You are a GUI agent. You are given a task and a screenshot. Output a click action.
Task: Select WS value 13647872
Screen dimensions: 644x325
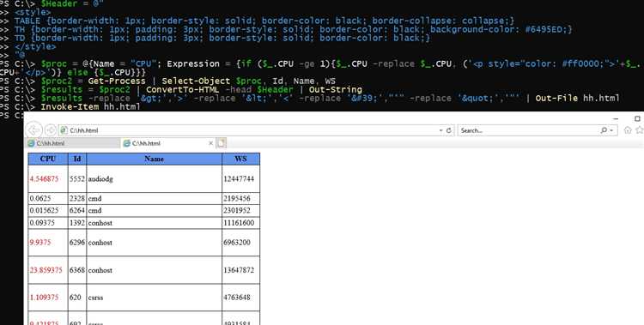click(239, 270)
